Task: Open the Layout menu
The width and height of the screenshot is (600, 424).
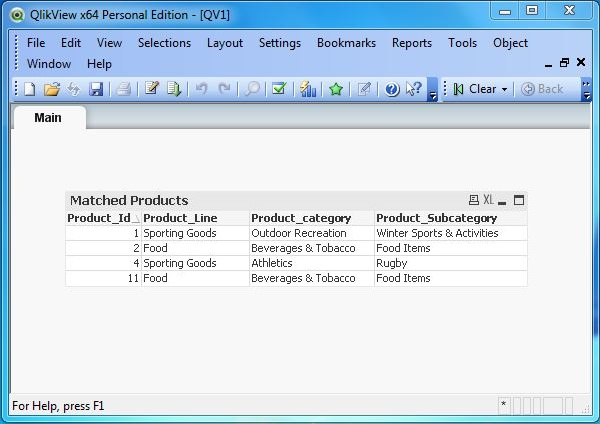Action: click(x=225, y=43)
